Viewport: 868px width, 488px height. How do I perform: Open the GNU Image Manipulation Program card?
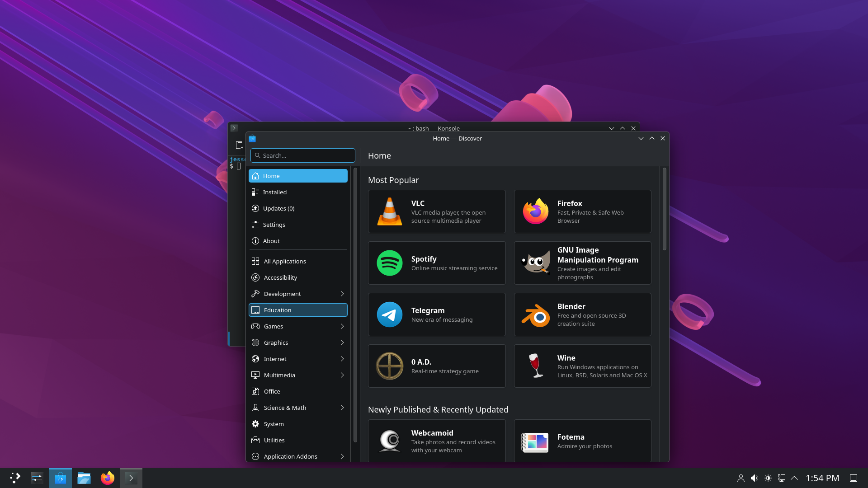[x=582, y=263]
